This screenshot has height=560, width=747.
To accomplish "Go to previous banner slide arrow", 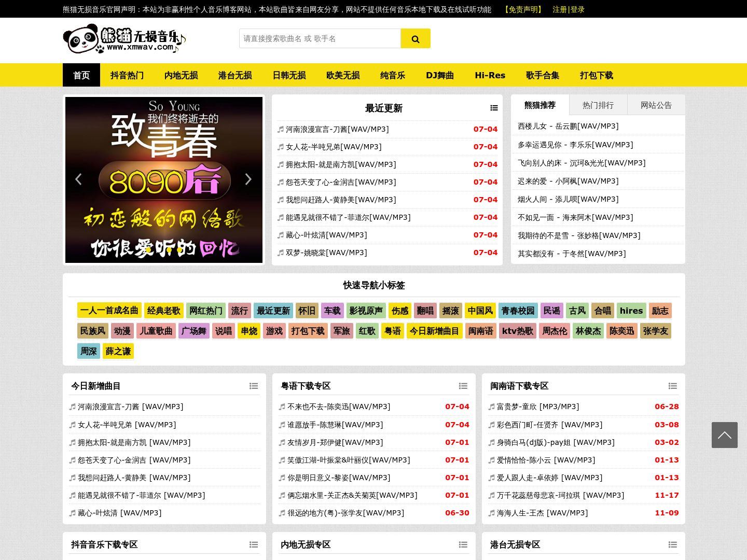I will pos(78,179).
